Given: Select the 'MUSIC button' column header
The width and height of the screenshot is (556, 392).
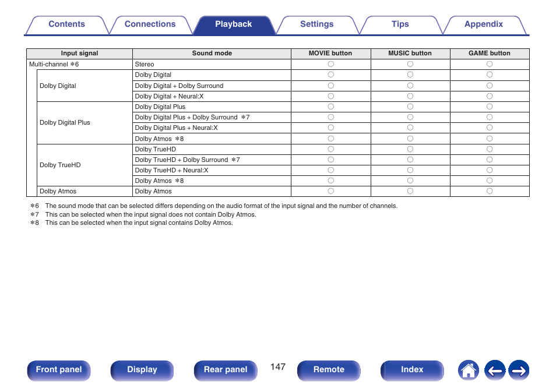Looking at the screenshot, I should point(410,54).
